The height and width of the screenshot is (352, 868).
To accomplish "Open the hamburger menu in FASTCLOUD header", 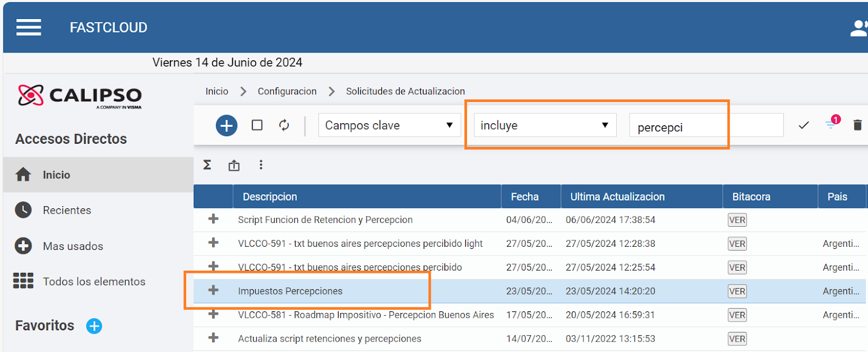I will click(29, 27).
